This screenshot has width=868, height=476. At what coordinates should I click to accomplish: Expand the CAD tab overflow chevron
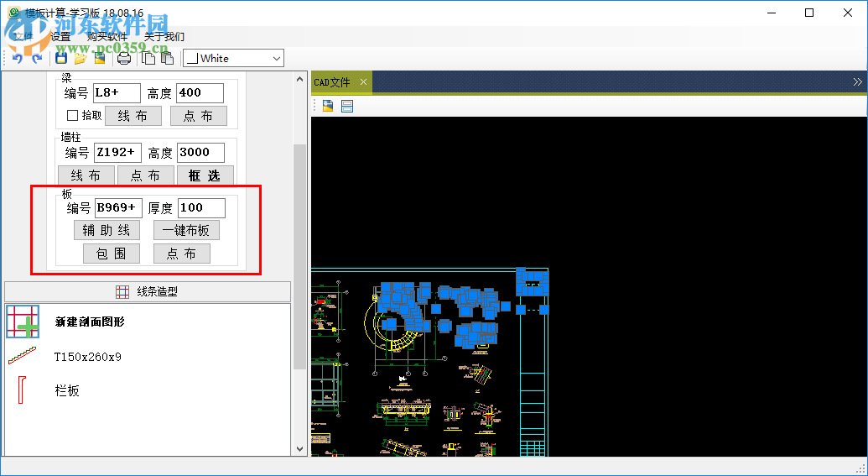tap(857, 82)
